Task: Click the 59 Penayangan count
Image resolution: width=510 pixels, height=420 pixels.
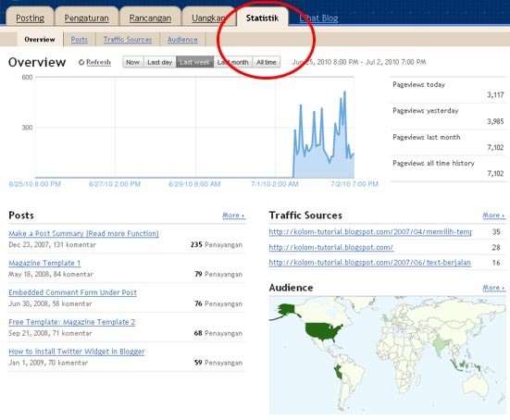Action: [x=218, y=363]
